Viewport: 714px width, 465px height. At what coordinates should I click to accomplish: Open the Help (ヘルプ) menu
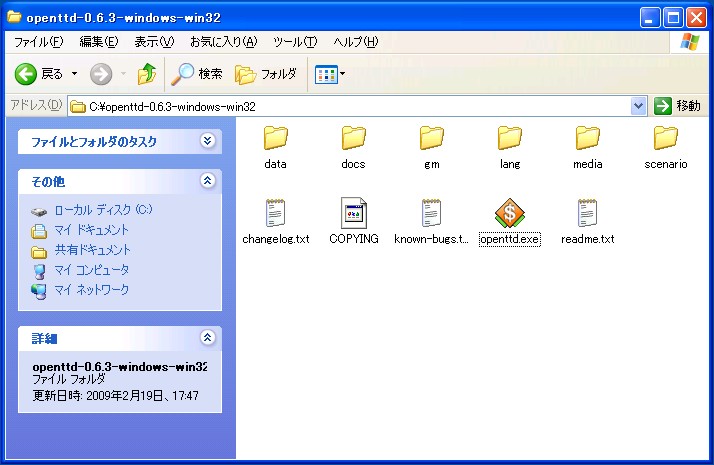pos(356,42)
